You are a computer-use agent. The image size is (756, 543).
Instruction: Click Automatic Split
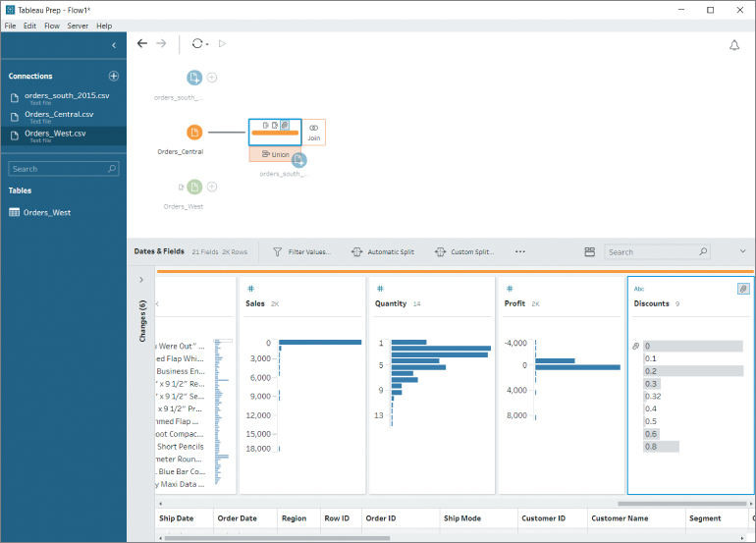pyautogui.click(x=383, y=251)
